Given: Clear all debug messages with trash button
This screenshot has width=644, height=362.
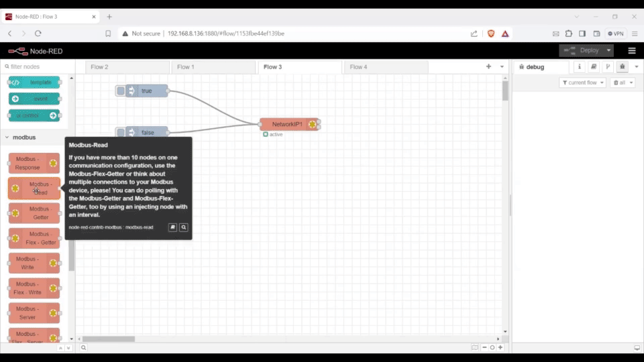Looking at the screenshot, I should tap(623, 82).
